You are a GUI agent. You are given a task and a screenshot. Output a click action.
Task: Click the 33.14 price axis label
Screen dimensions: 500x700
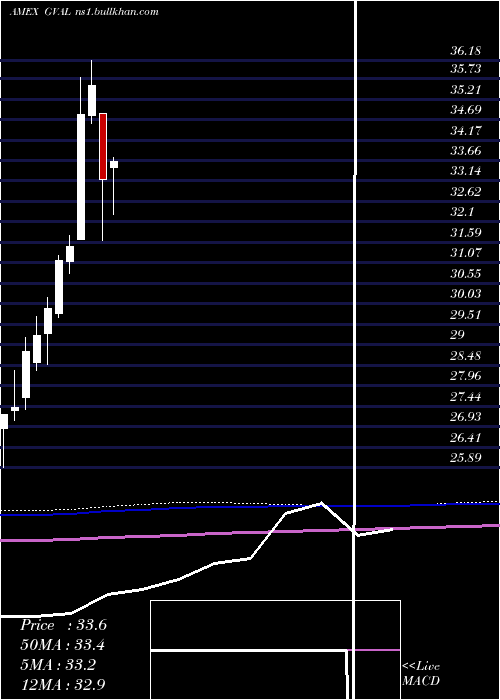tap(465, 171)
